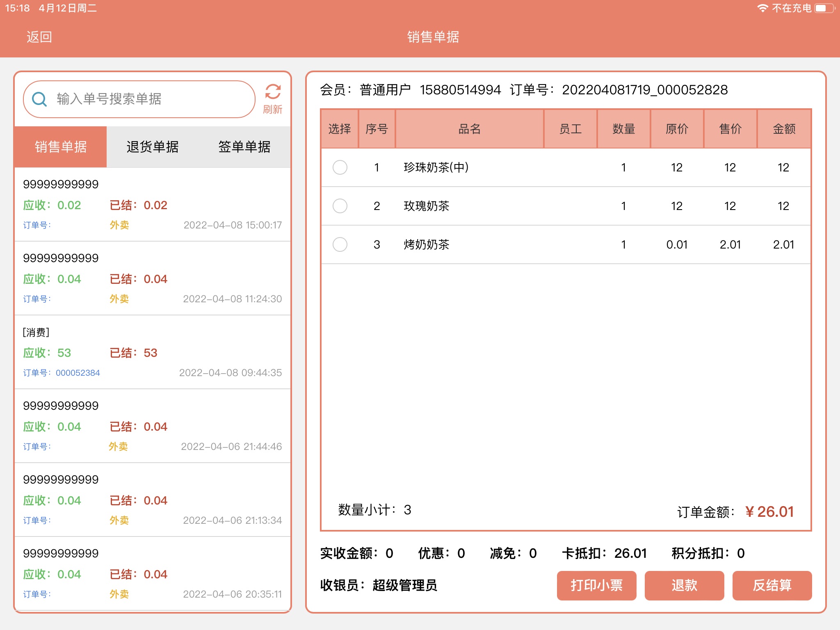Focus the 输入单号搜索单据 search field
Screen dimensions: 840x630
(139, 99)
